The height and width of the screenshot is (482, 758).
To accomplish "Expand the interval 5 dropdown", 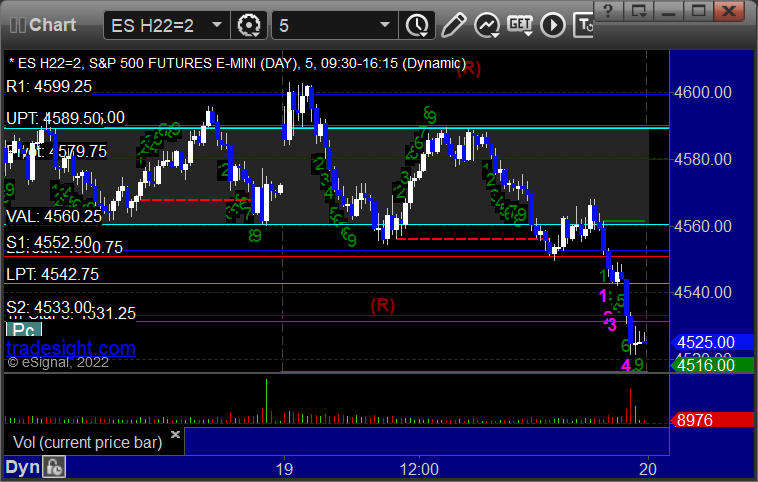I will (x=384, y=24).
